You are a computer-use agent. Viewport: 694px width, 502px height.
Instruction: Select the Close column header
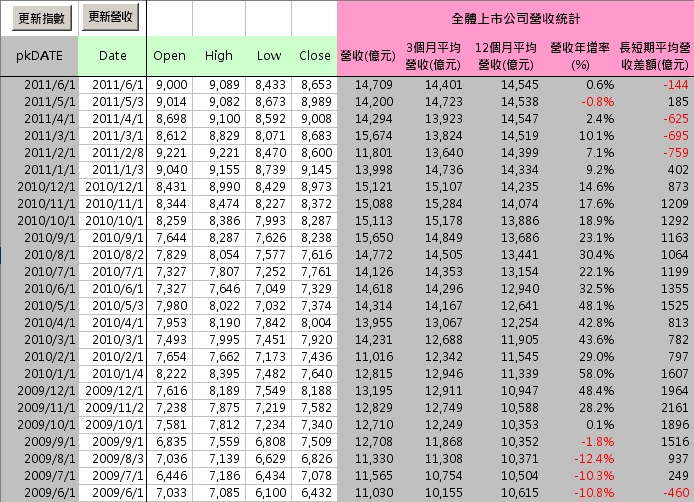[315, 56]
